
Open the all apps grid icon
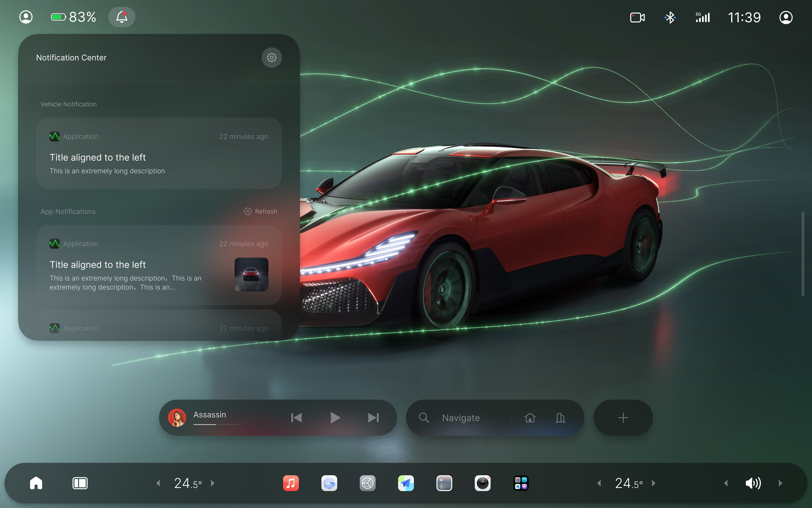[x=521, y=483]
